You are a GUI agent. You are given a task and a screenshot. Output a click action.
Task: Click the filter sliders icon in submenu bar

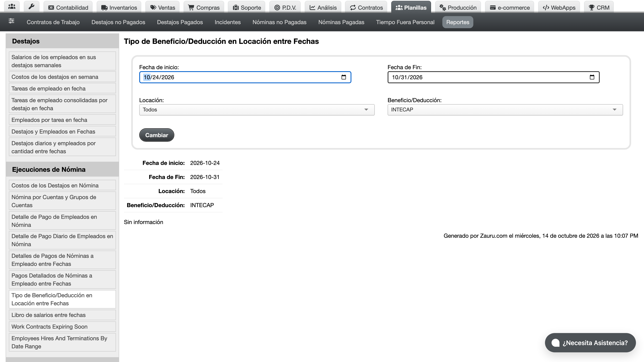click(x=11, y=21)
